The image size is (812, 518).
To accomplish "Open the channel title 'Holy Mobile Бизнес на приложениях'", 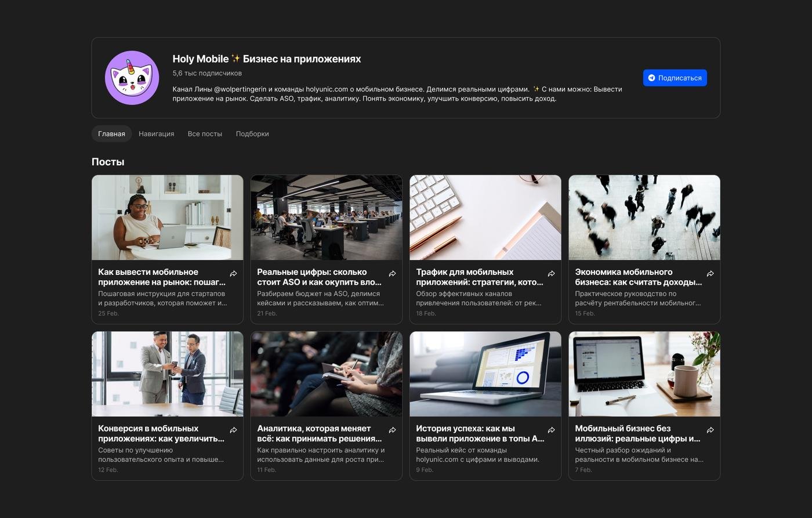I will (266, 59).
